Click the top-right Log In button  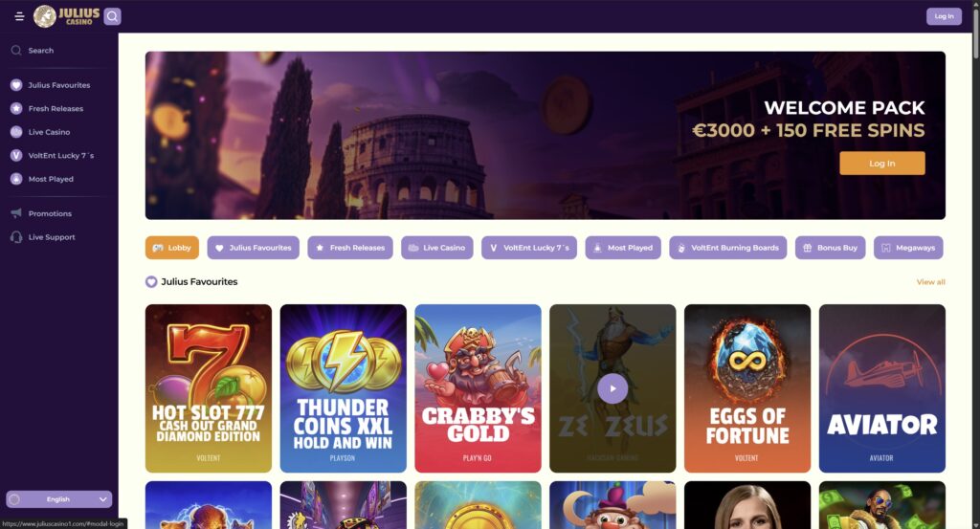(944, 16)
